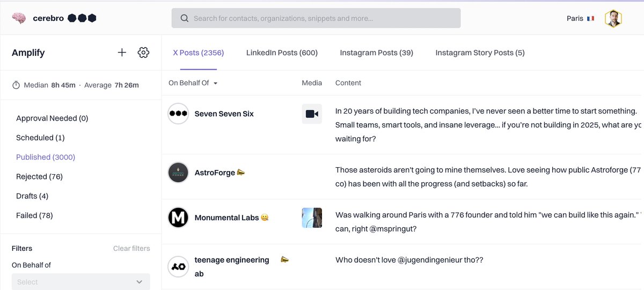Click the three hexagons icon beside cerebro
The width and height of the screenshot is (644, 290).
click(x=82, y=18)
